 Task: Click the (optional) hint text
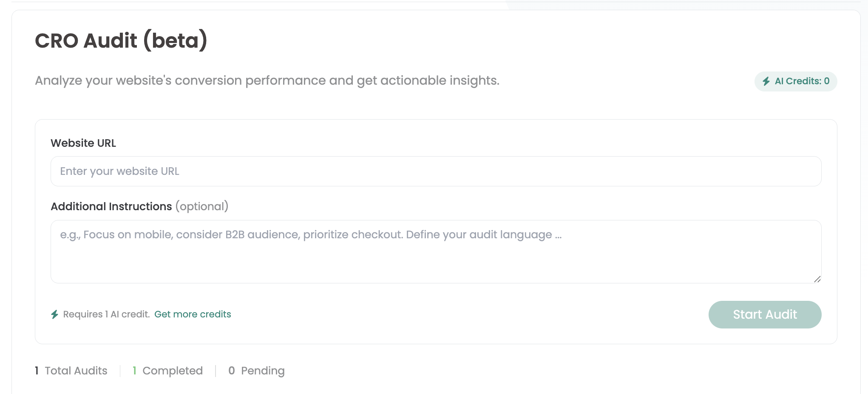(x=202, y=207)
